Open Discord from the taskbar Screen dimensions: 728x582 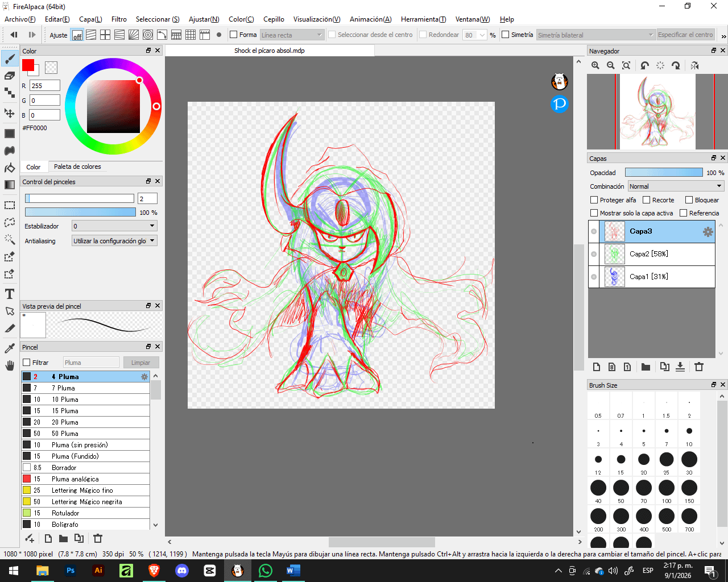182,571
